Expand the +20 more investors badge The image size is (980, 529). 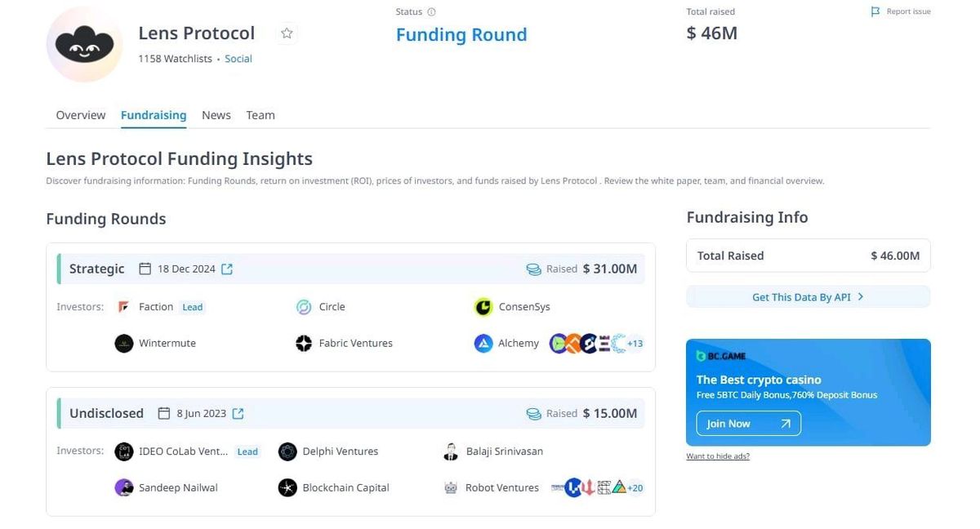(x=635, y=488)
